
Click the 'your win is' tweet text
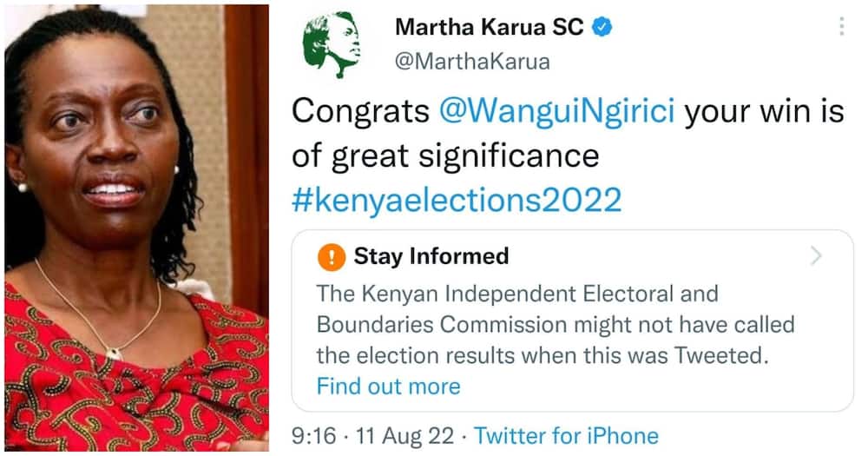coord(765,111)
